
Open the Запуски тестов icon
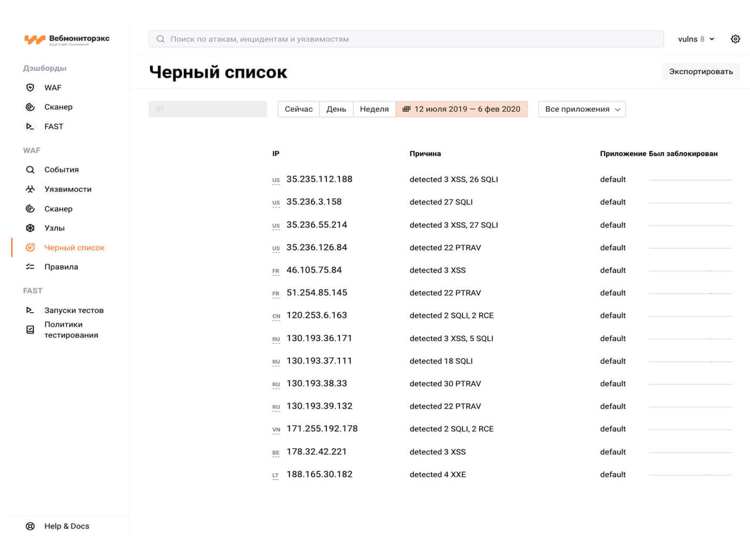tap(30, 310)
